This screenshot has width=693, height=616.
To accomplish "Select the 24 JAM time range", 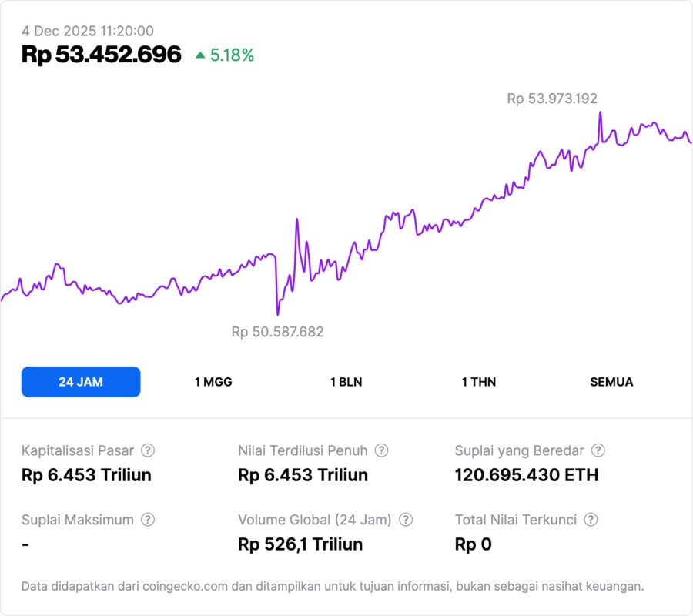I will (81, 382).
